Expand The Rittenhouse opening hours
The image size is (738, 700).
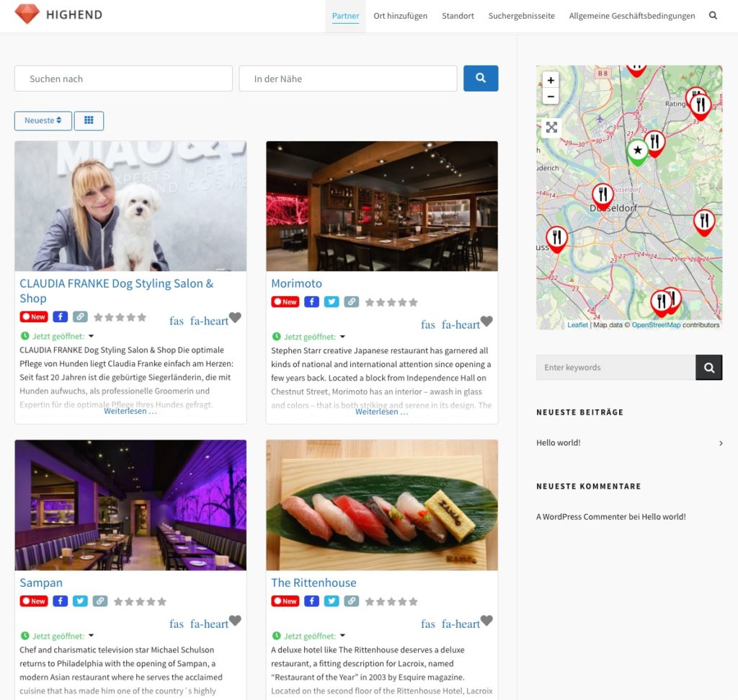coord(342,636)
